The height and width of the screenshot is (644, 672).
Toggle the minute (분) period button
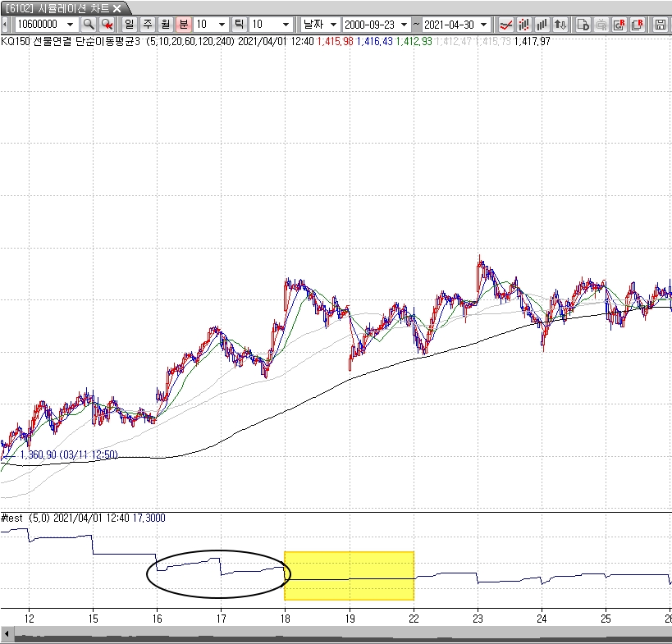pos(183,25)
